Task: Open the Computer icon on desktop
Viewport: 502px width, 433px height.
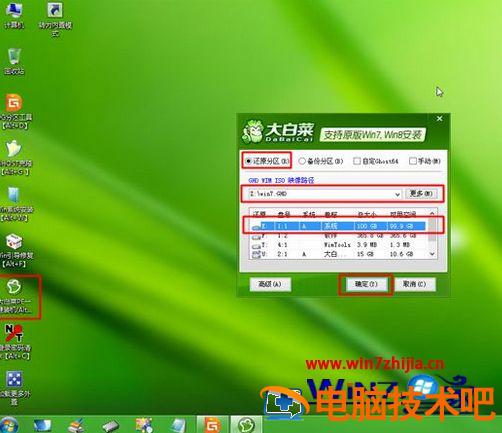Action: tap(13, 15)
